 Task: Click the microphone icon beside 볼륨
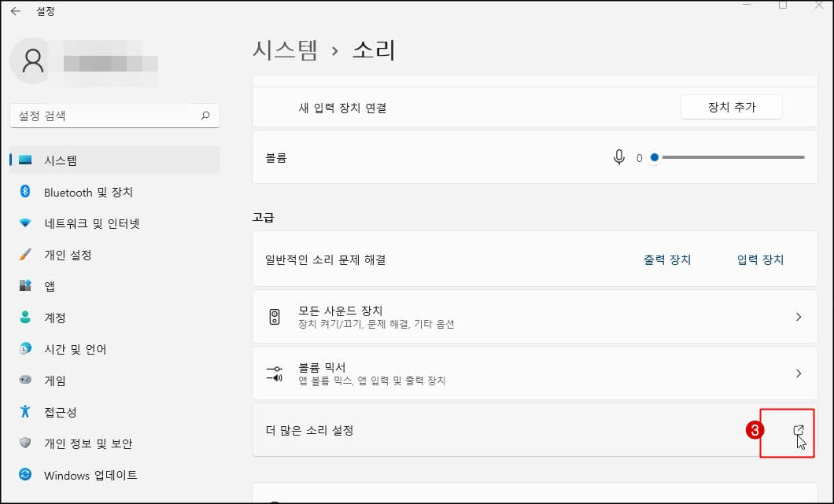[625, 157]
